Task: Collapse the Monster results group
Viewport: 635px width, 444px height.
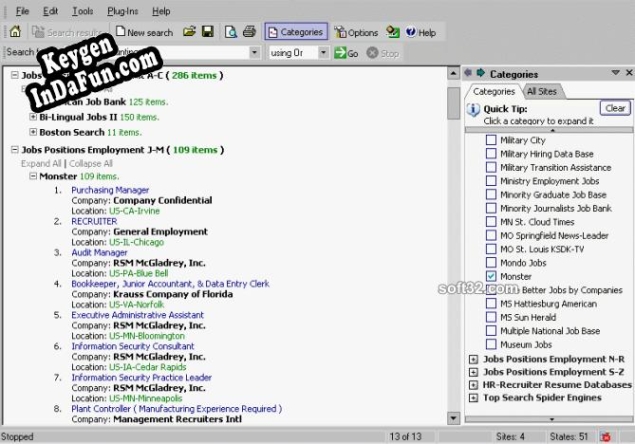Action: coord(33,176)
